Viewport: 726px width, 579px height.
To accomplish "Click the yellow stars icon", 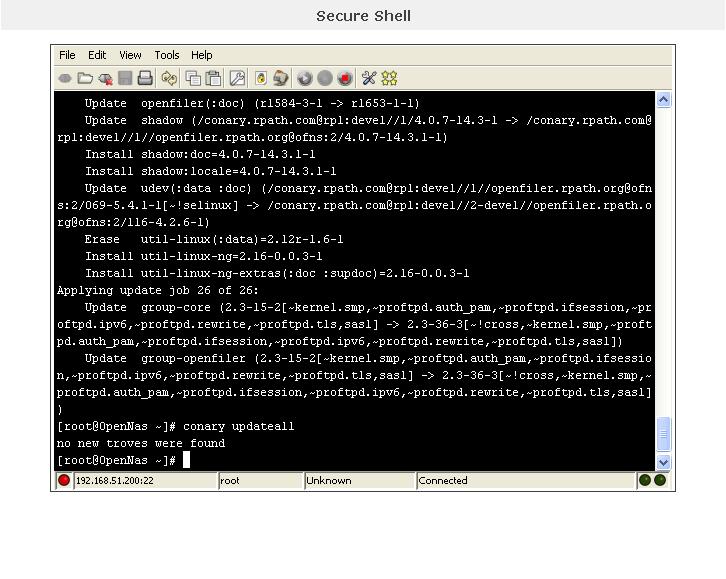I will tap(389, 78).
